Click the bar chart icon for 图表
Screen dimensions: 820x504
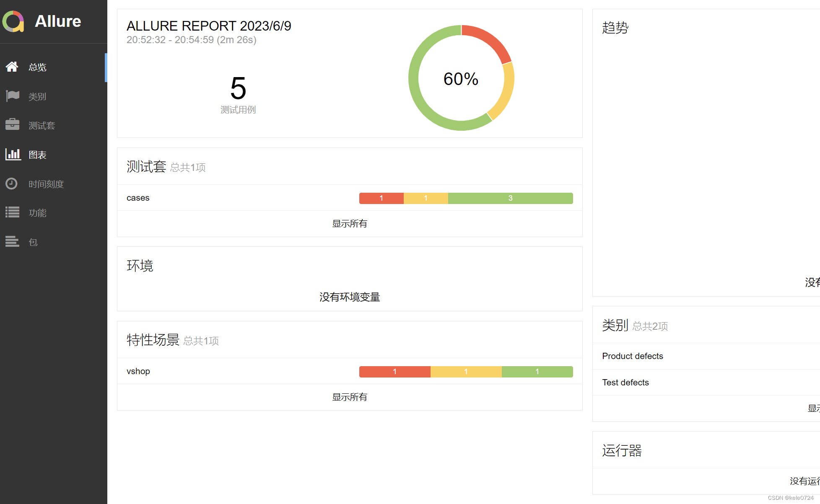click(x=13, y=154)
